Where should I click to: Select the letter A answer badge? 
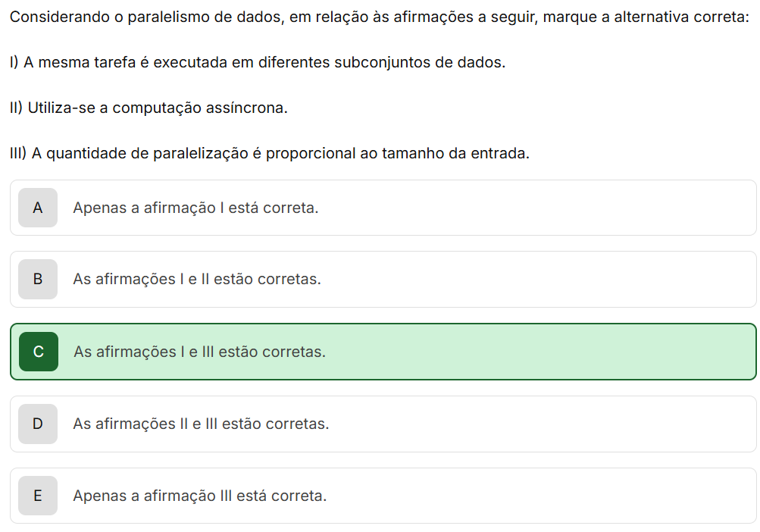coord(38,208)
